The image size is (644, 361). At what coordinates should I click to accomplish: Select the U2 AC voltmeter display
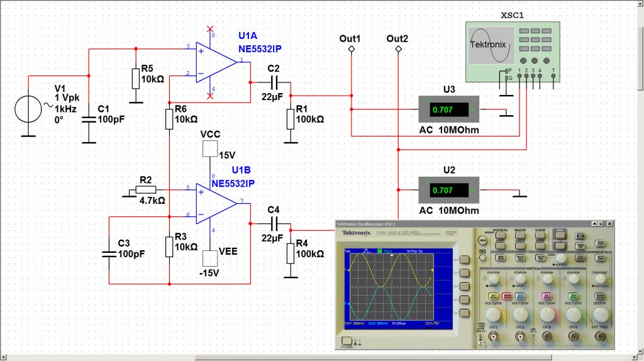click(x=448, y=190)
